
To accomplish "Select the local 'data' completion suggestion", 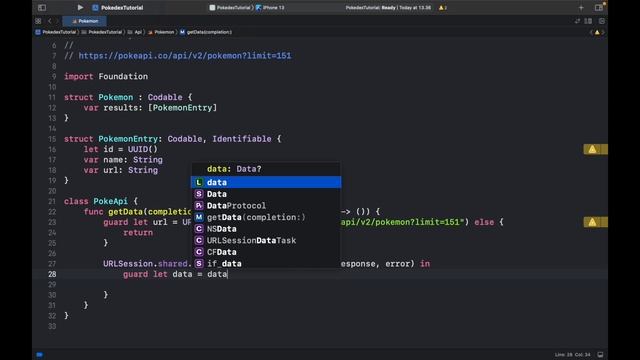I will (x=266, y=182).
